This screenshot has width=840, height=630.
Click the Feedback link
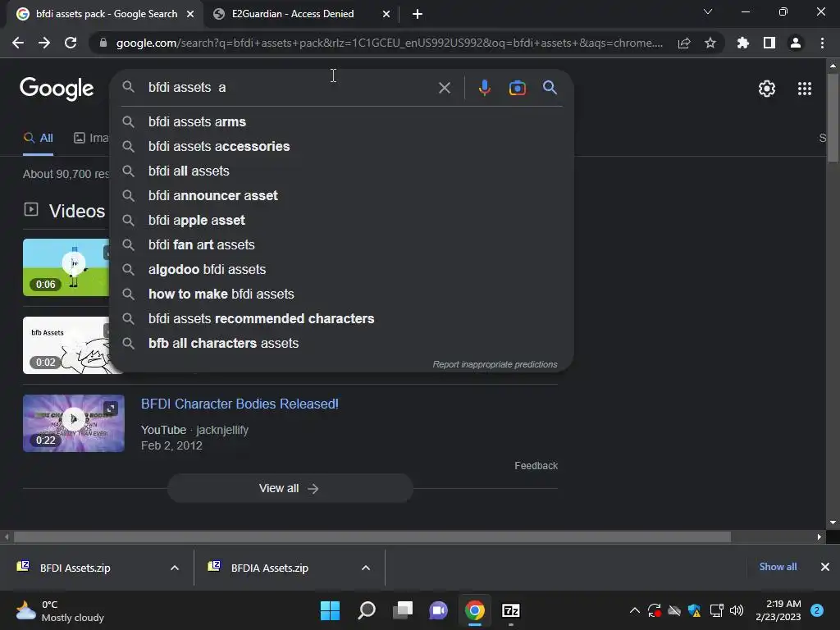pos(536,466)
